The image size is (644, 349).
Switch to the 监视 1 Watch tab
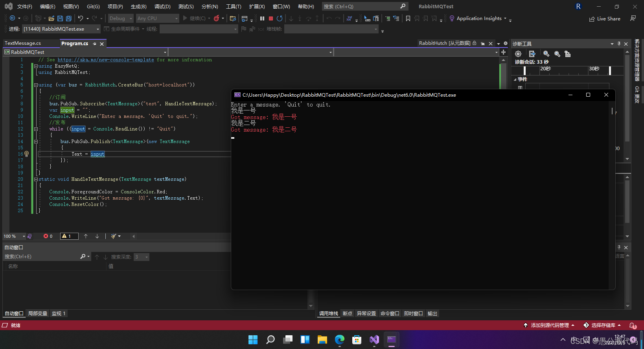[x=59, y=313]
